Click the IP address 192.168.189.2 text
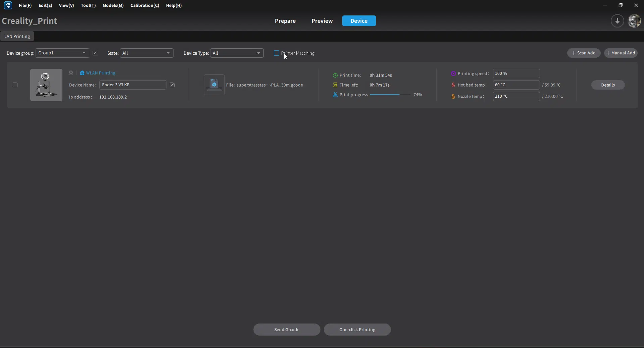Screen dimensions: 644x348 [113, 97]
